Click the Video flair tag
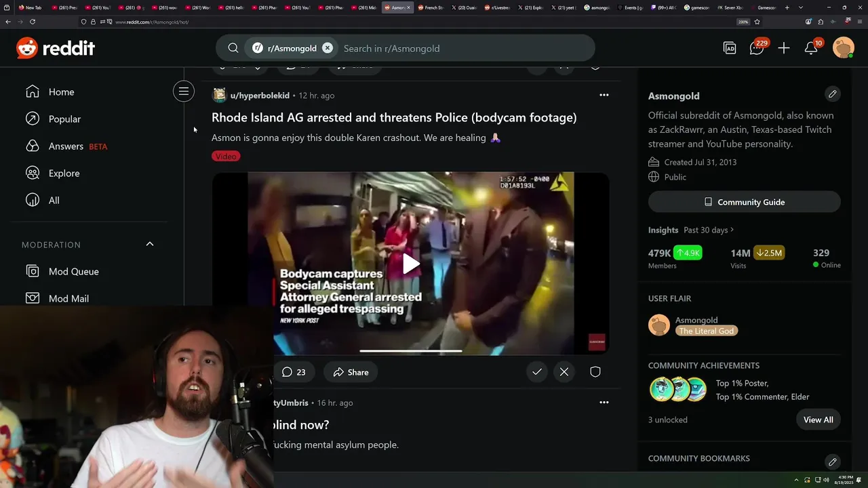Viewport: 868px width, 488px height. pyautogui.click(x=226, y=156)
